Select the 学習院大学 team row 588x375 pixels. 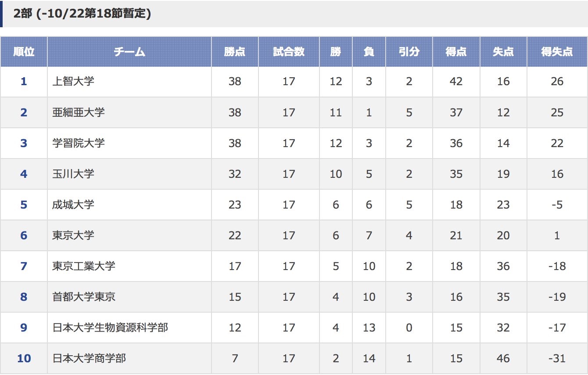[x=294, y=143]
